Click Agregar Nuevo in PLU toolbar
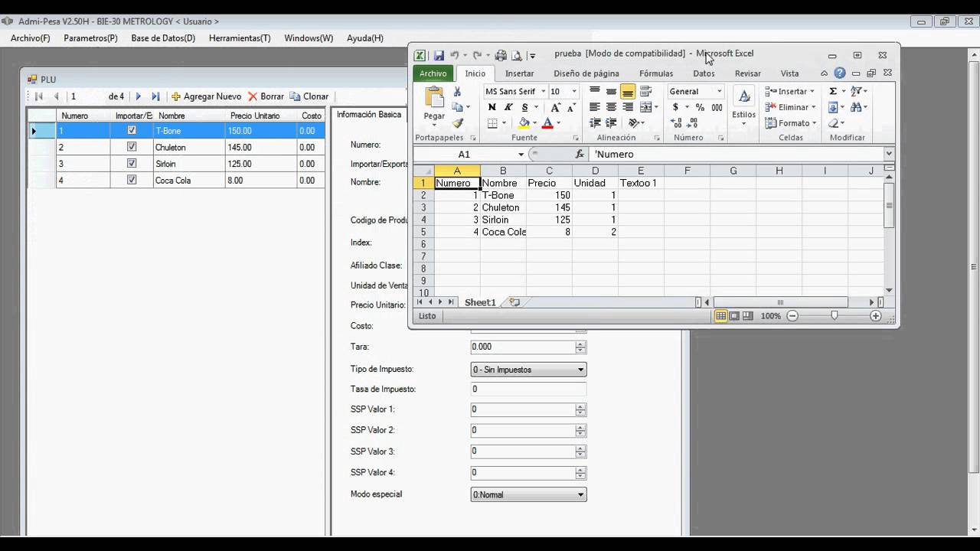Image resolution: width=980 pixels, height=551 pixels. (206, 96)
